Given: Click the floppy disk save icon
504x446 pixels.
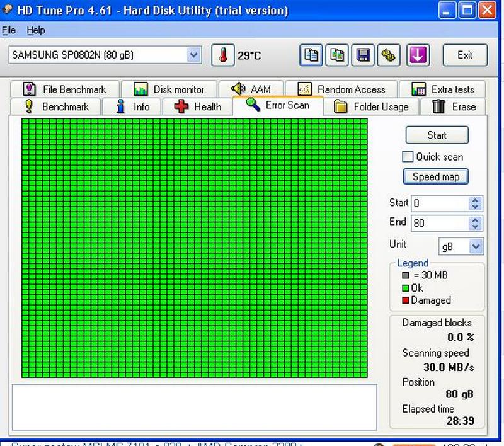Looking at the screenshot, I should coord(363,55).
